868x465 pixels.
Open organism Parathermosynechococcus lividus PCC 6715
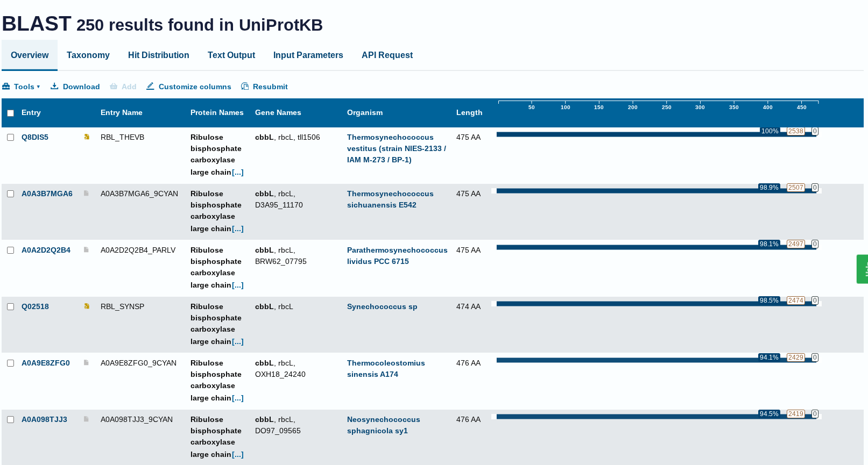[x=397, y=255]
